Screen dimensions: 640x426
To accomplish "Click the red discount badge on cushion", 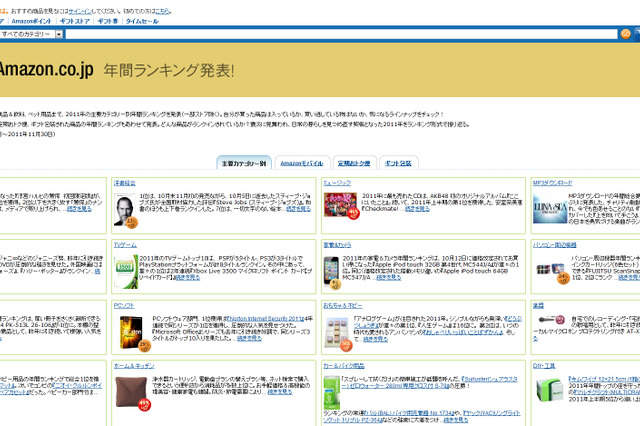I will tap(144, 404).
